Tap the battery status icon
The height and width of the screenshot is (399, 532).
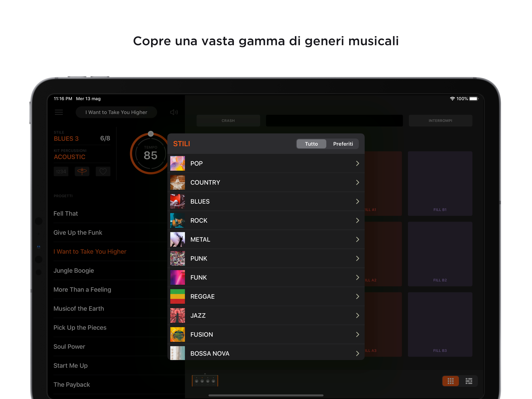(474, 99)
